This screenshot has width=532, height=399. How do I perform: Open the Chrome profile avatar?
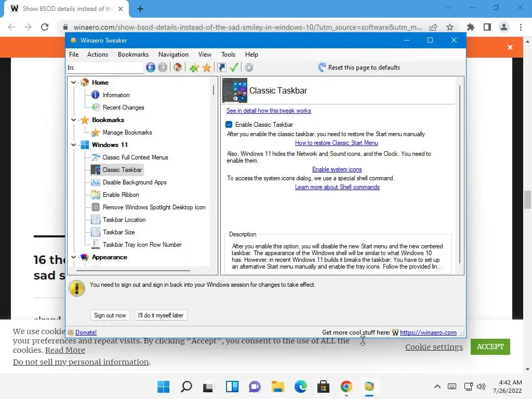pyautogui.click(x=504, y=27)
